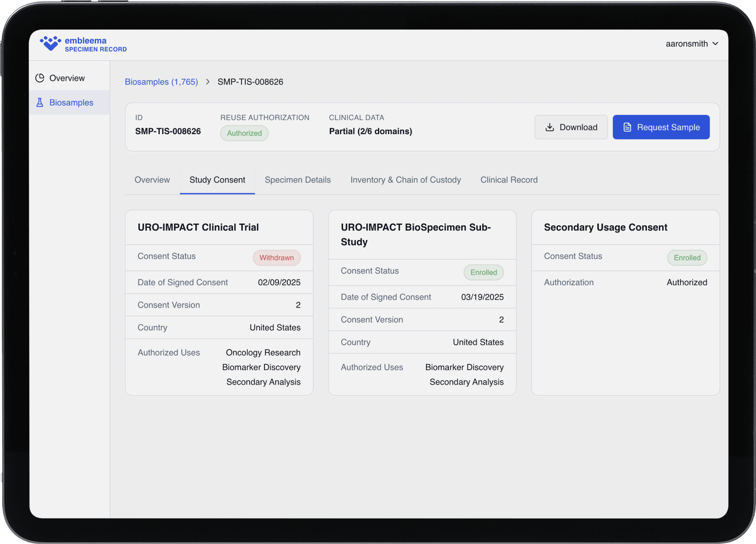The height and width of the screenshot is (544, 756).
Task: Click the Withdrawn consent status badge
Action: tap(276, 258)
